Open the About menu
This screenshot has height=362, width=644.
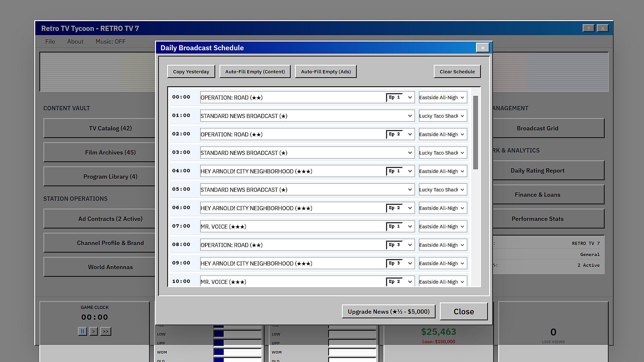tap(75, 42)
